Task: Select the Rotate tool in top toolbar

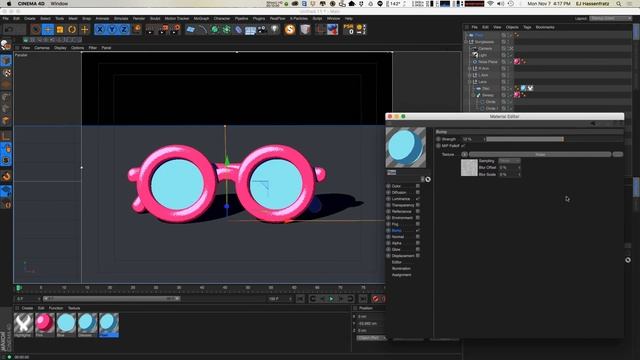Action: click(x=72, y=29)
